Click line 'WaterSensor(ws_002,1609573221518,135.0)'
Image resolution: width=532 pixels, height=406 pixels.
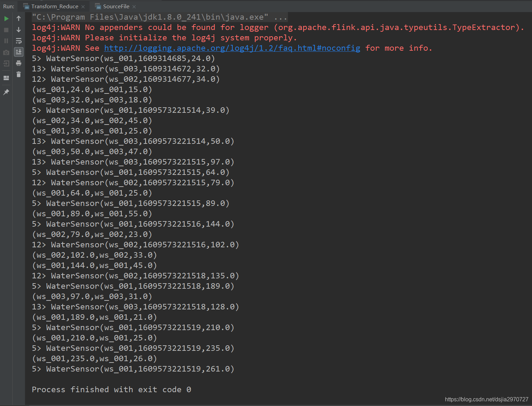pos(135,276)
